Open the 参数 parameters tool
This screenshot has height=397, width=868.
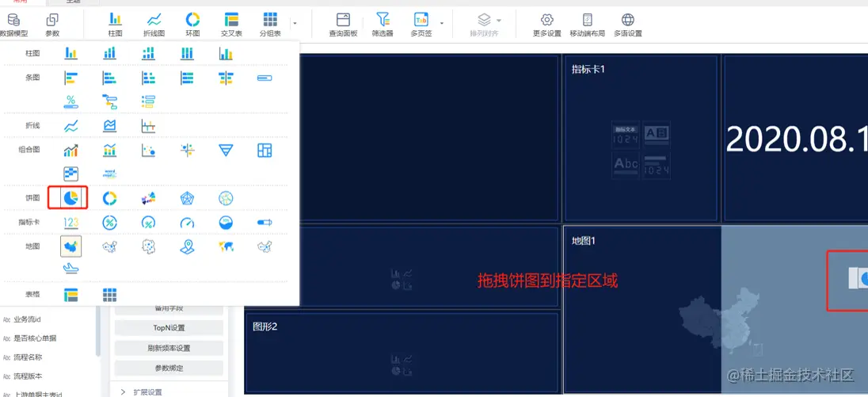(x=52, y=25)
